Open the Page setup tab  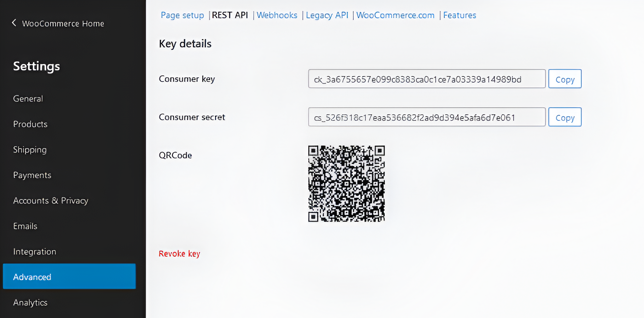tap(182, 15)
